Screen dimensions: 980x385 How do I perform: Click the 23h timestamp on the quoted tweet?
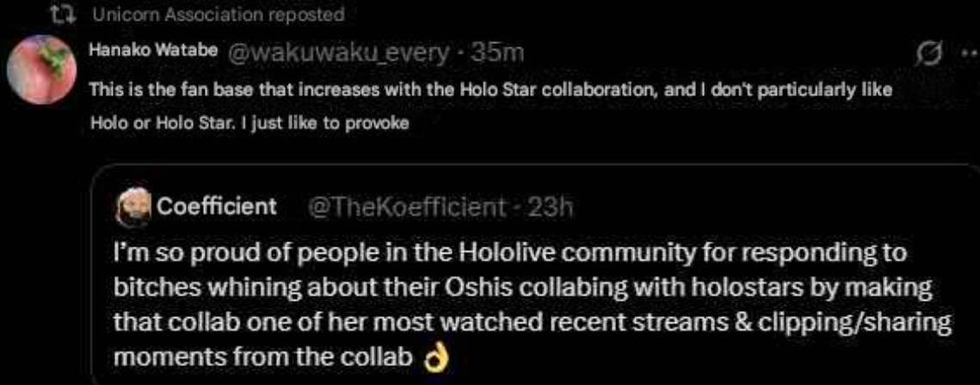pos(552,207)
